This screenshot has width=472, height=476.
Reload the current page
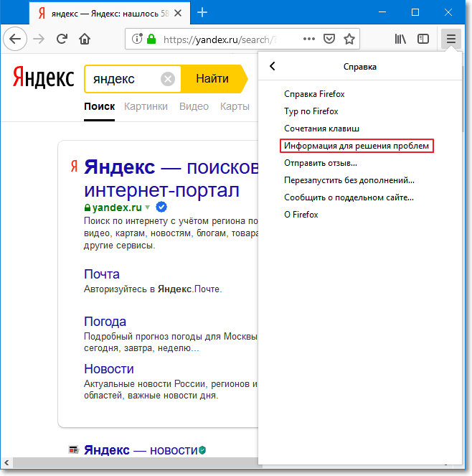click(62, 39)
